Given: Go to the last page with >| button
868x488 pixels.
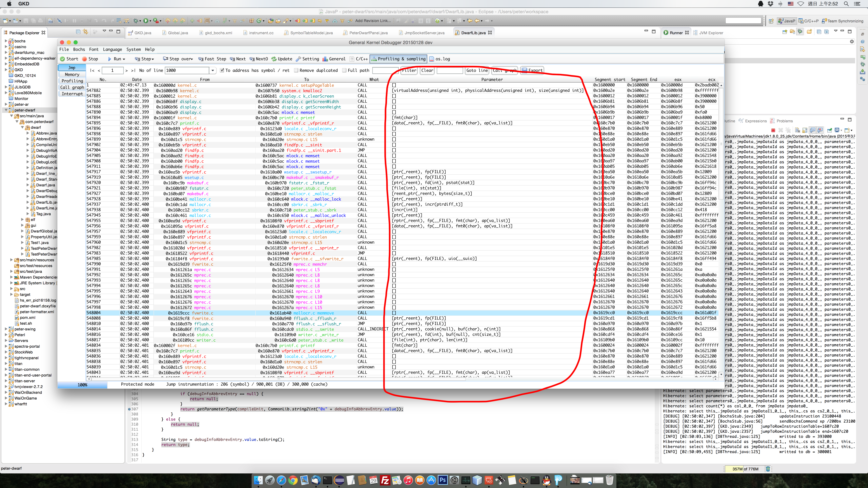Looking at the screenshot, I should [x=133, y=70].
